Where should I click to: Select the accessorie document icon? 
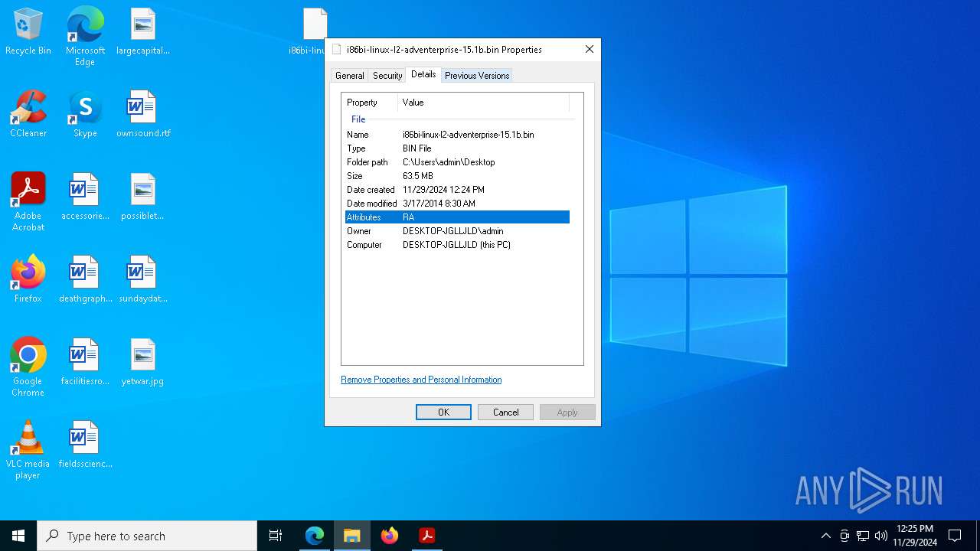click(x=85, y=197)
